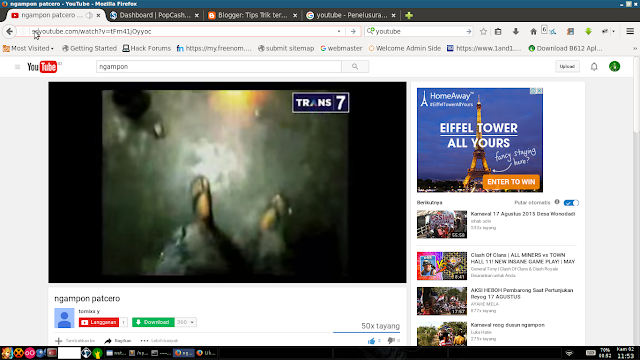Image resolution: width=640 pixels, height=360 pixels.
Task: Open the submit sitemap bookmark
Action: tap(286, 48)
